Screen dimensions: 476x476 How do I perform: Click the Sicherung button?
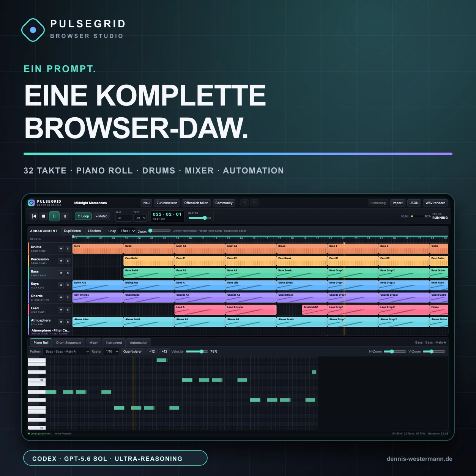(378, 203)
